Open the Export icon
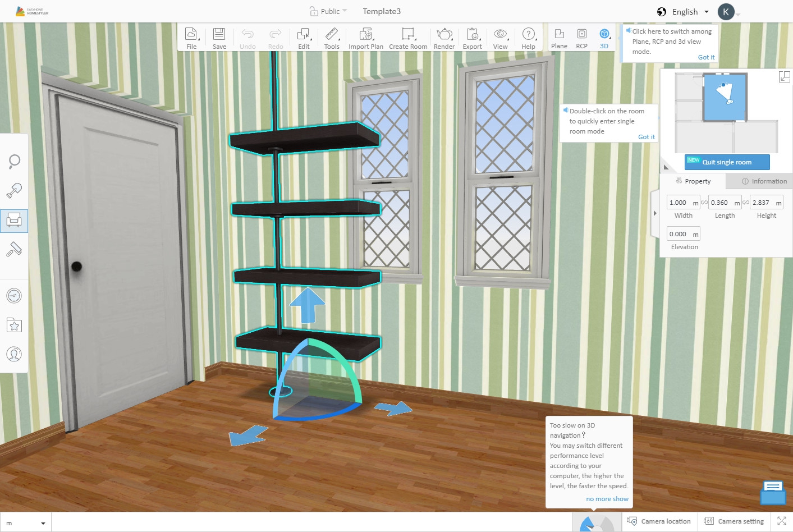 click(x=473, y=34)
